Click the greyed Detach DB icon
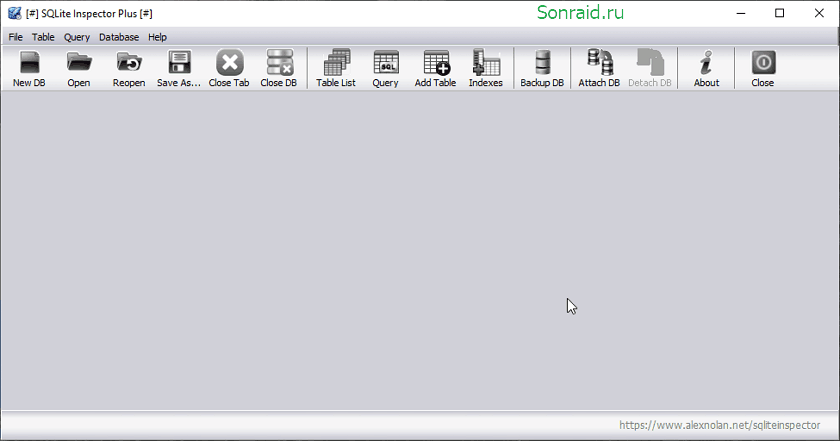The height and width of the screenshot is (441, 840). coord(650,68)
